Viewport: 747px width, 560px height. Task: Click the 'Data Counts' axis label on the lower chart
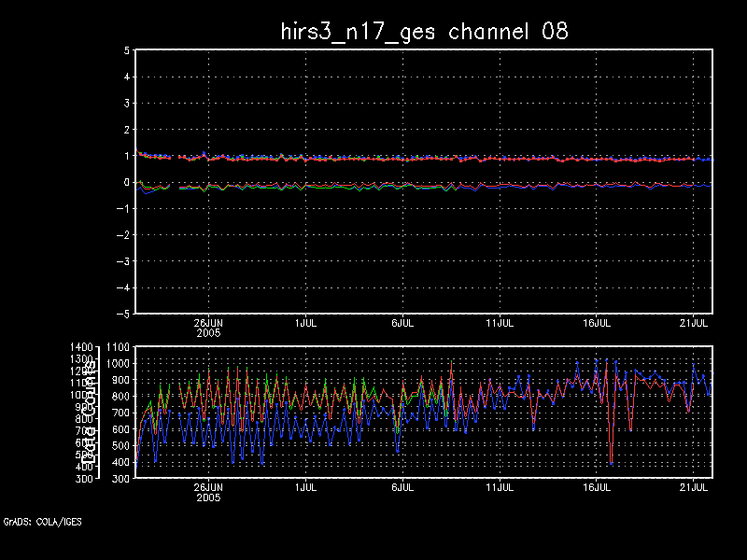point(92,412)
